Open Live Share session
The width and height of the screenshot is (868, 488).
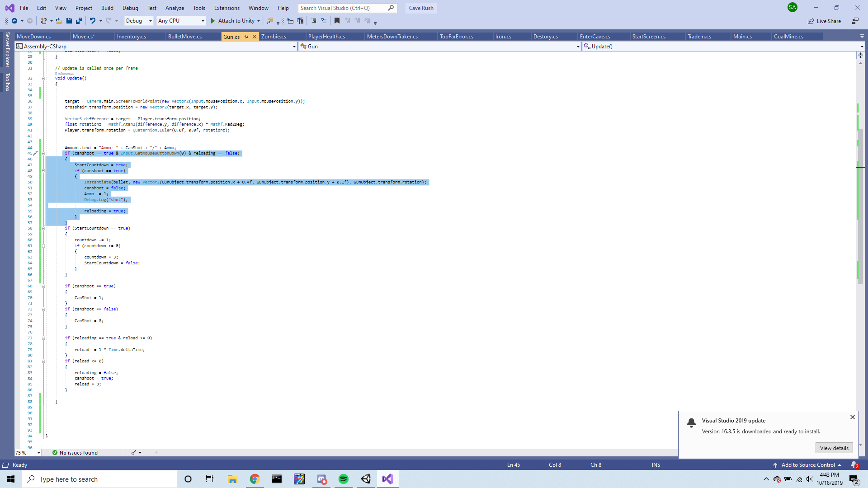(825, 21)
